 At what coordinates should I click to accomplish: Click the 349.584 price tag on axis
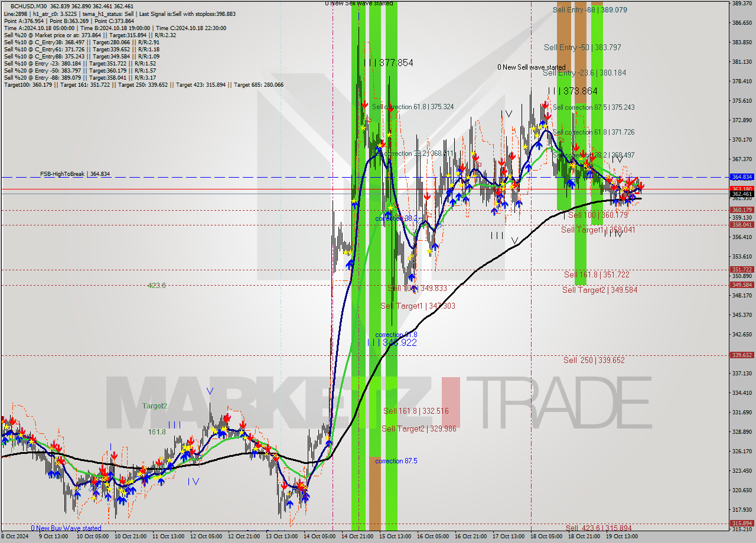tap(742, 285)
